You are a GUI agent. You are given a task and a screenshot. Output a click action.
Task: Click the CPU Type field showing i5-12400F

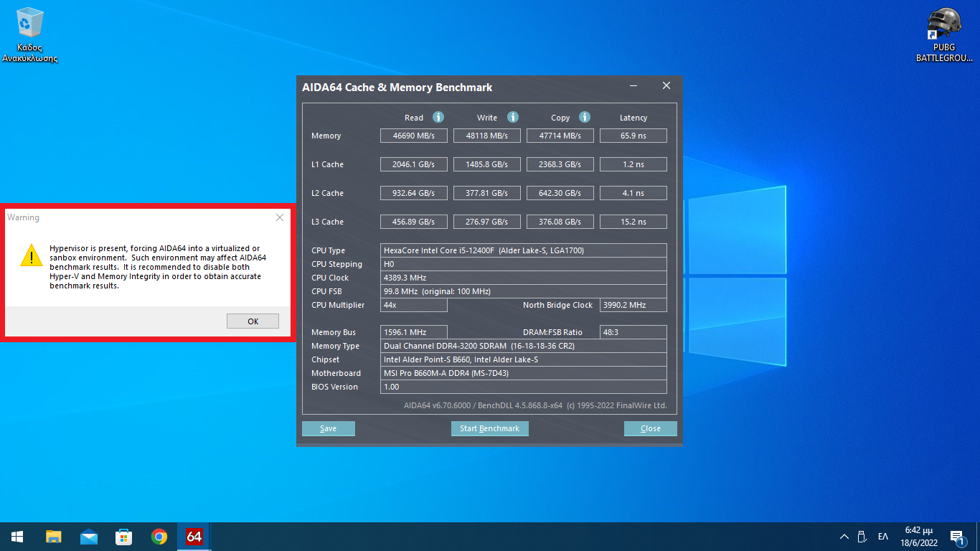pos(524,250)
